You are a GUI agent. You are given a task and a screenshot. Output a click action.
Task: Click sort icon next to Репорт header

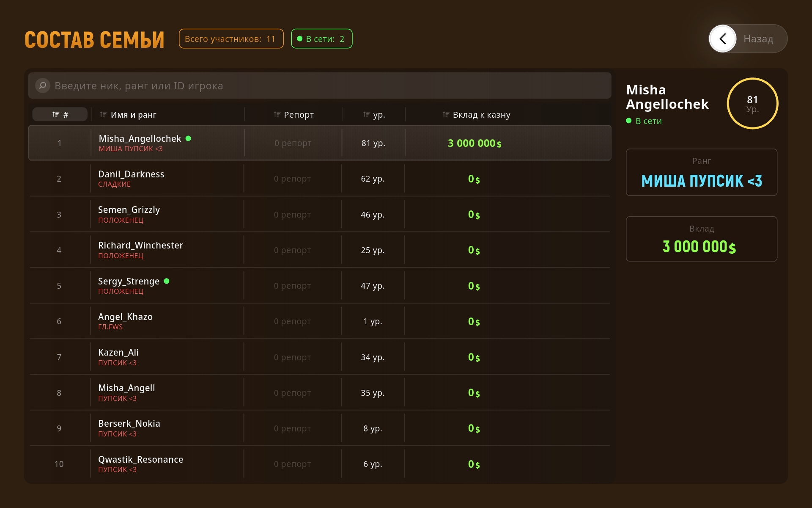(x=277, y=114)
